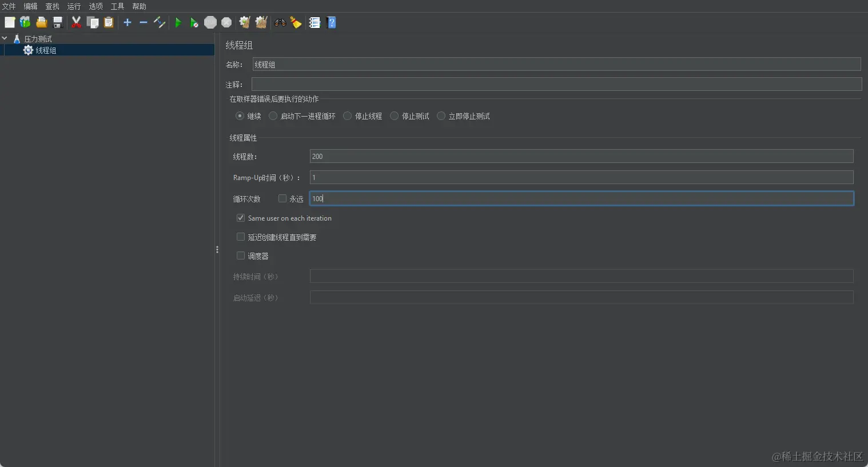Image resolution: width=868 pixels, height=467 pixels.
Task: Open Help with the question mark icon
Action: [x=331, y=22]
